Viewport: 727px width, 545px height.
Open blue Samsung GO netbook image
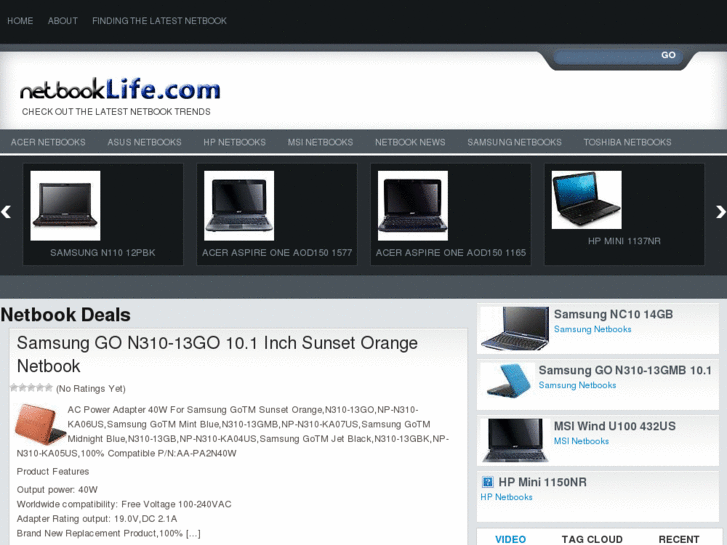tap(508, 380)
